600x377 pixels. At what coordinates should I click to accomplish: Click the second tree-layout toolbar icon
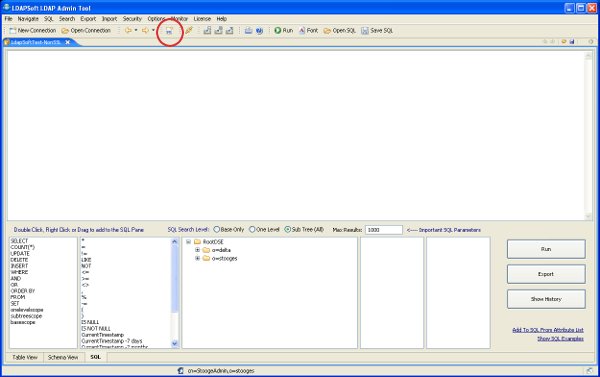[x=218, y=31]
